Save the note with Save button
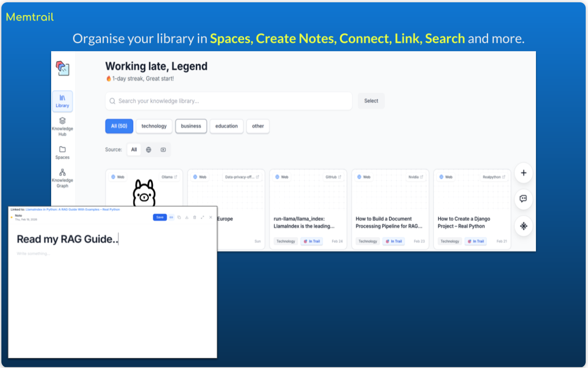Image resolution: width=588 pixels, height=368 pixels. coord(160,217)
